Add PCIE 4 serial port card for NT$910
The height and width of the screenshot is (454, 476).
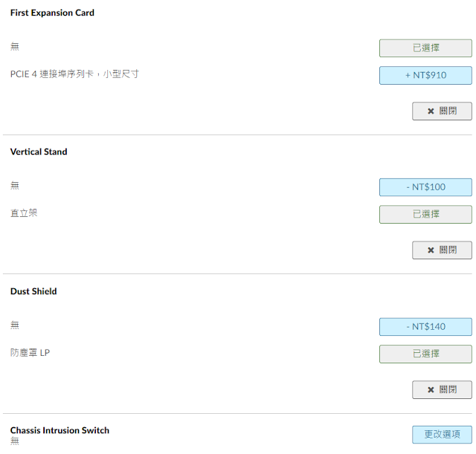[x=425, y=75]
